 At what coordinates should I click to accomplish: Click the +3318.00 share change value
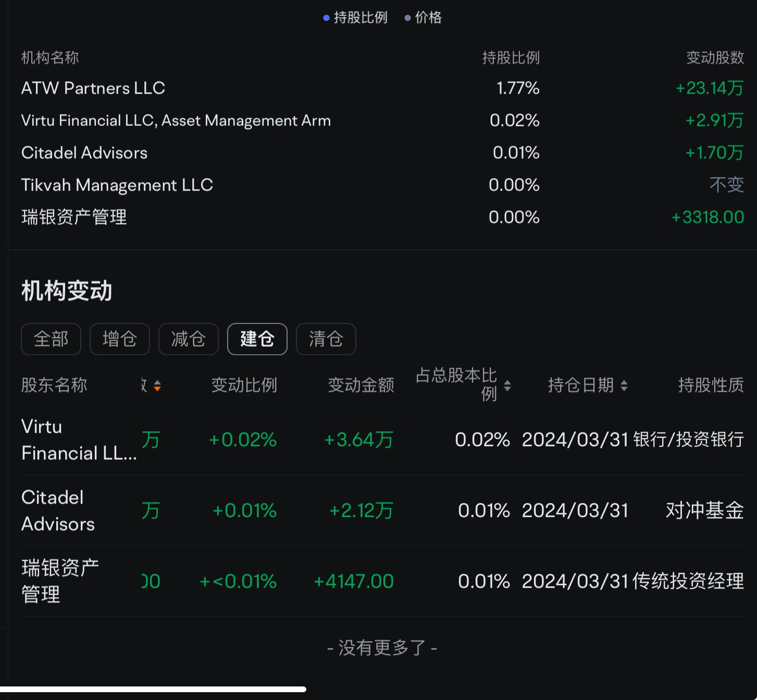pos(708,217)
